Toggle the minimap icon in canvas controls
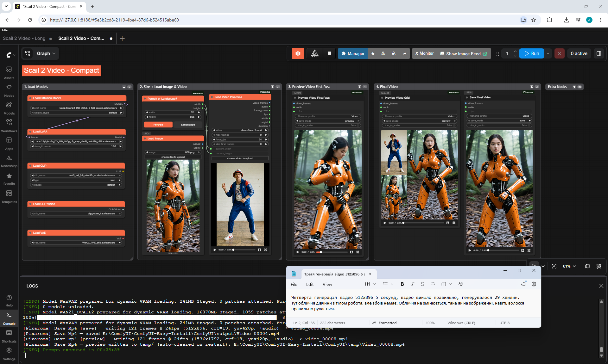The height and width of the screenshot is (364, 608). (x=587, y=266)
